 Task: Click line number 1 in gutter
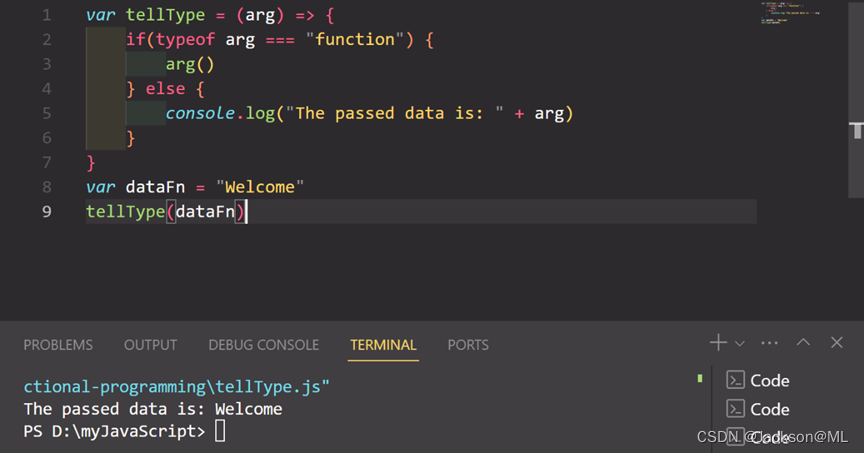46,16
